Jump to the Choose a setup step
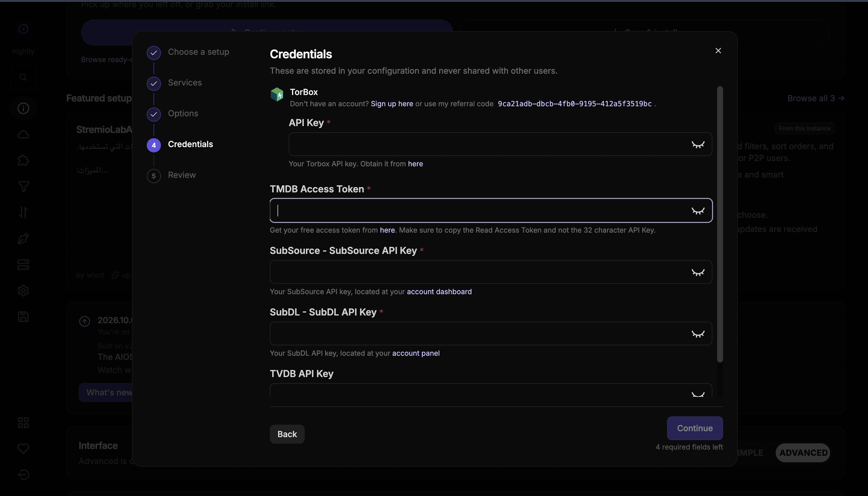Screen dimensions: 868x496 coord(188,52)
